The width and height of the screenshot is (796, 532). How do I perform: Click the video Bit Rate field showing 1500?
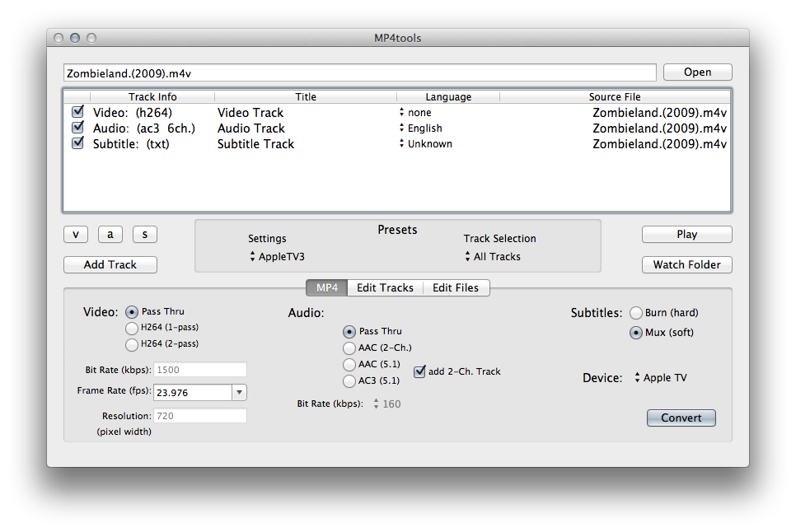200,370
